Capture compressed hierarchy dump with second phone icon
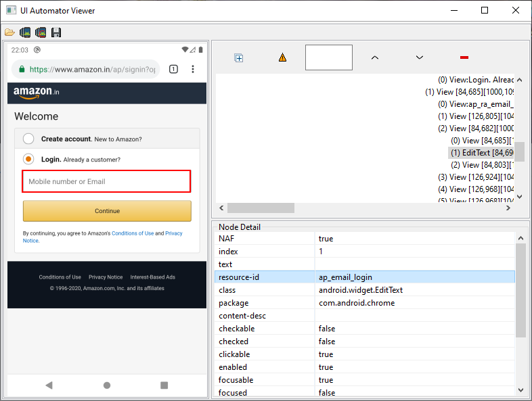 click(x=41, y=32)
